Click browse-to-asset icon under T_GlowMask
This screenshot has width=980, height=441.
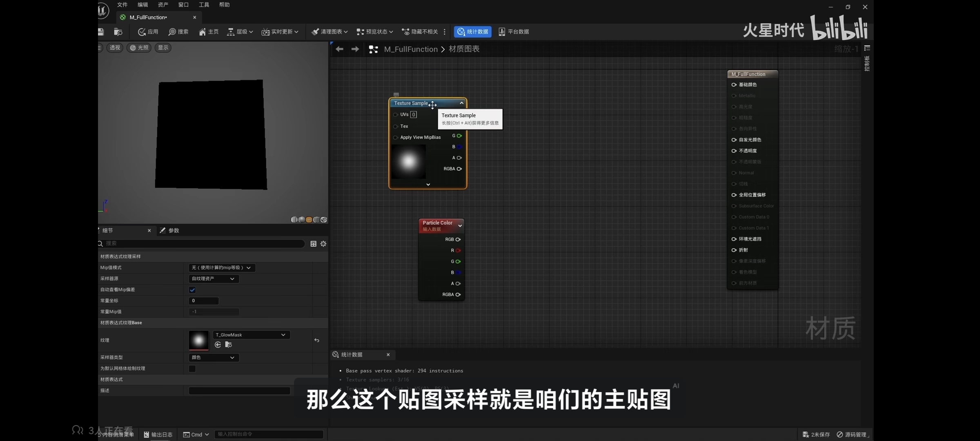click(229, 345)
